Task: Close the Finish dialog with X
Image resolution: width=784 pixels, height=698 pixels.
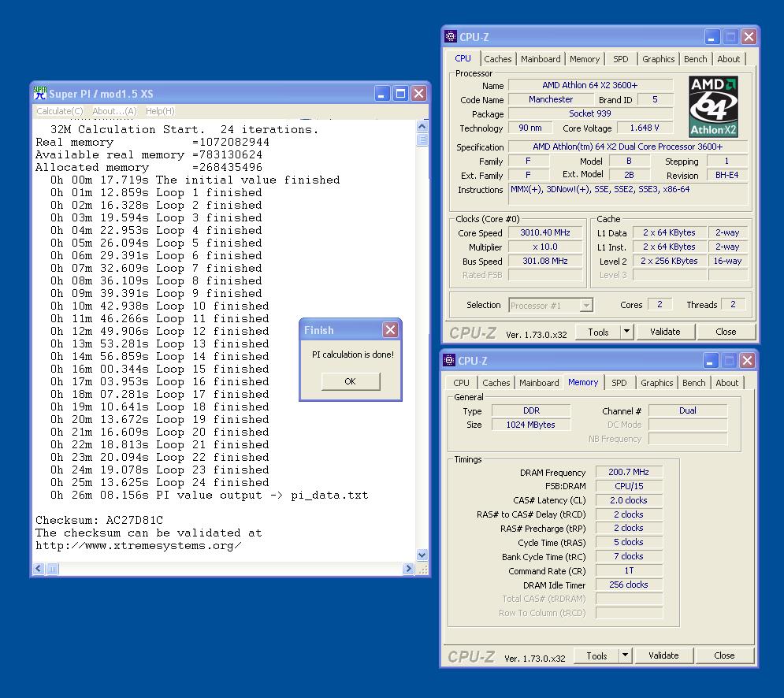Action: (390, 329)
